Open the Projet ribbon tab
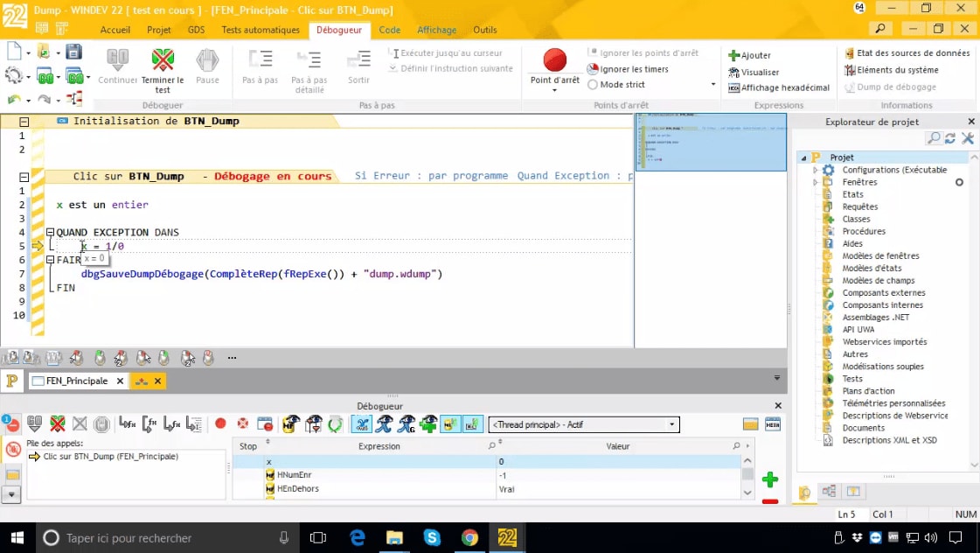The height and width of the screenshot is (553, 980). pos(159,30)
